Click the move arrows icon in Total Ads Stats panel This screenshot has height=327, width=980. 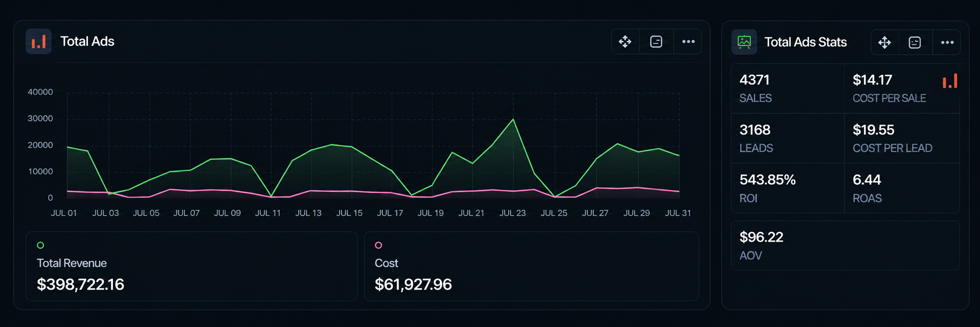885,42
